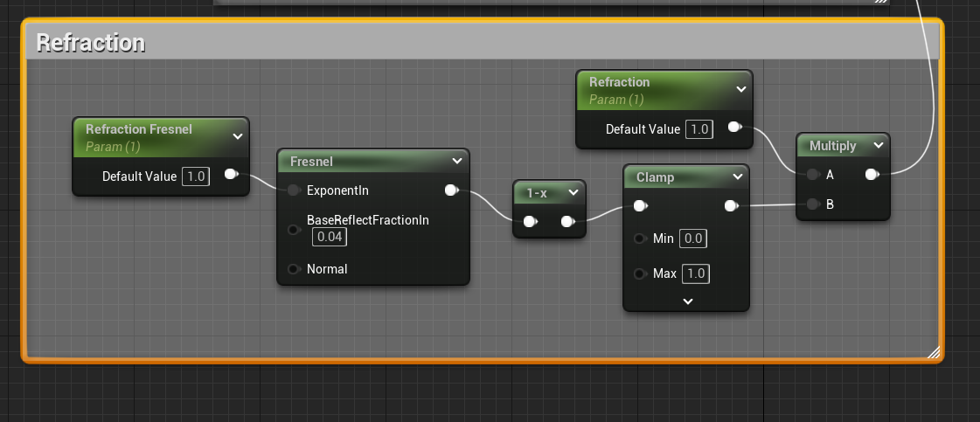The image size is (980, 422).
Task: Click Clamp Min input pin
Action: [639, 239]
